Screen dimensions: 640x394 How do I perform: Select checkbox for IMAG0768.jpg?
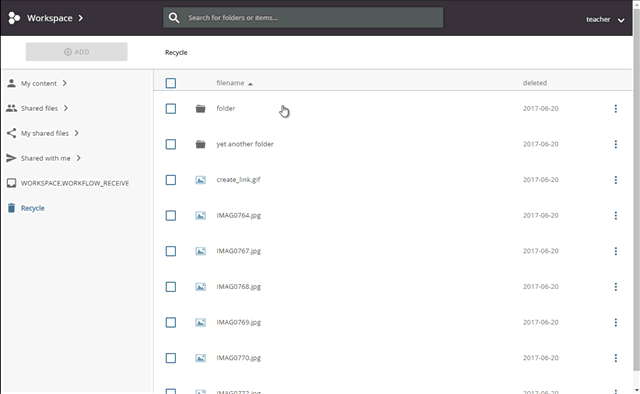tap(171, 287)
